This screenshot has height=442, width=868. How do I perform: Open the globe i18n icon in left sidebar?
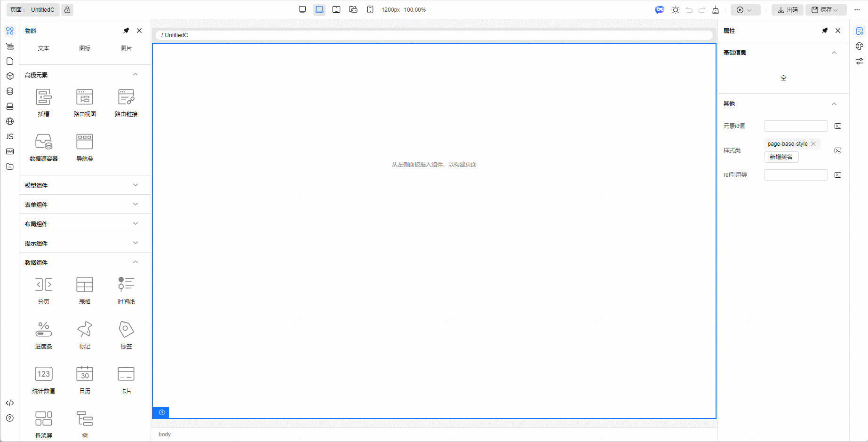pyautogui.click(x=10, y=121)
